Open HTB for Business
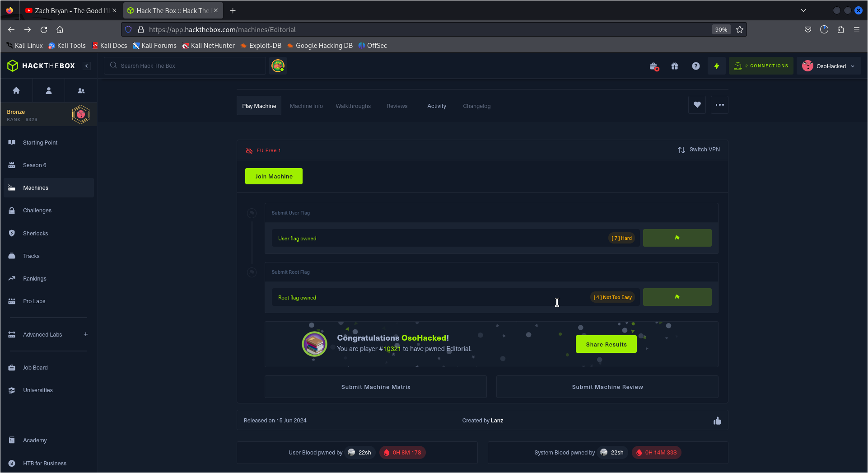868x473 pixels. [x=49, y=464]
